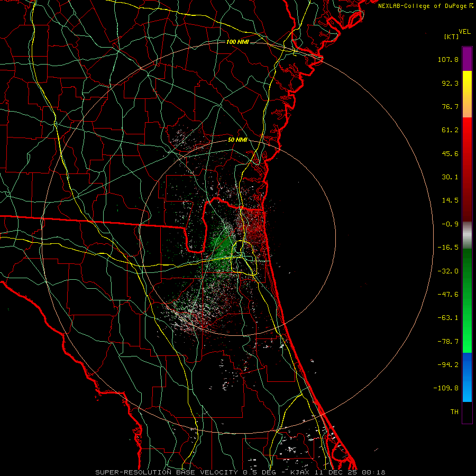Click the [KT] units label
This screenshot has width=476, height=476.
click(x=451, y=36)
